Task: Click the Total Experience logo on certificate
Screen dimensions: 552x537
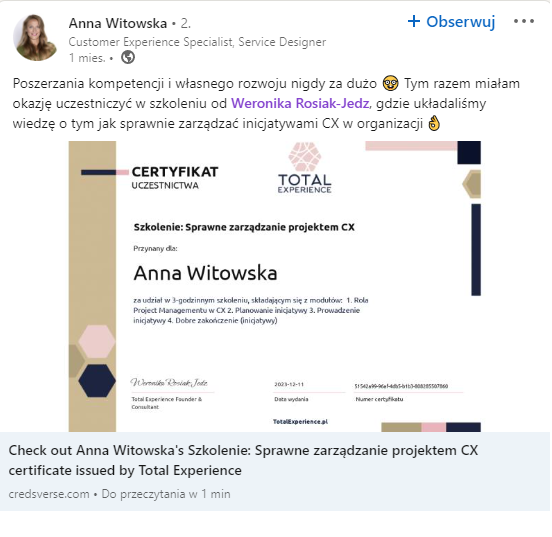Action: (305, 168)
